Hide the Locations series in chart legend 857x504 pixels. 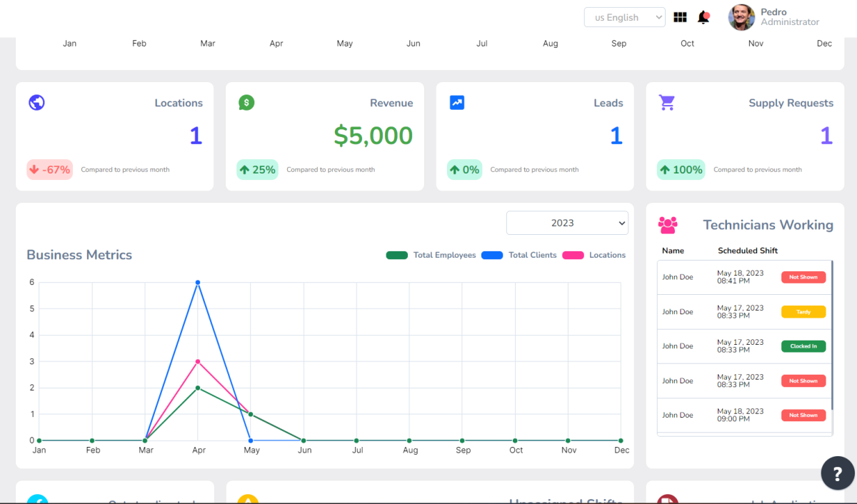594,255
